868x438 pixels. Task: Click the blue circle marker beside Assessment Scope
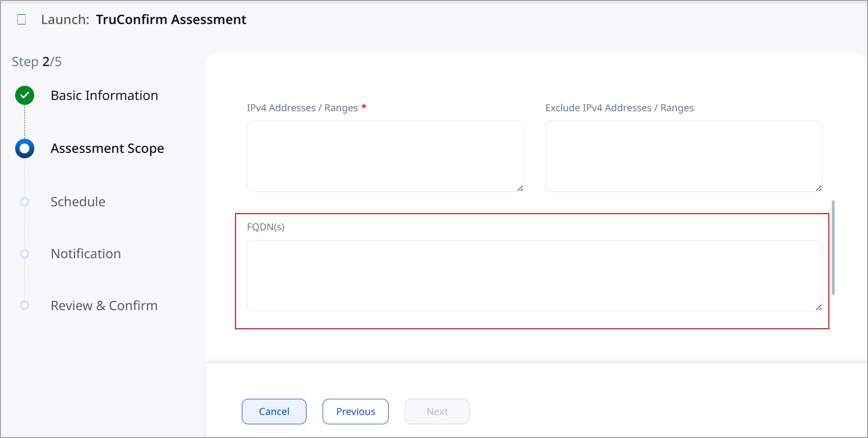(x=24, y=148)
